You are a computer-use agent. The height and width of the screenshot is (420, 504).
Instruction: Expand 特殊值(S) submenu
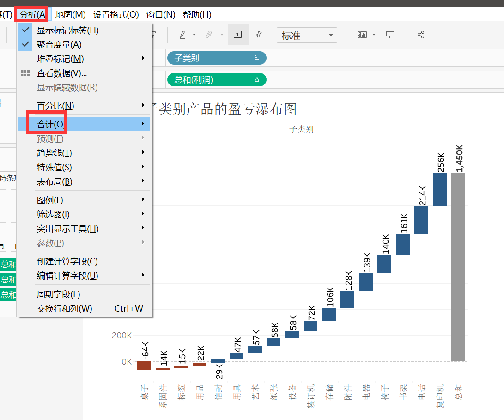coord(84,167)
